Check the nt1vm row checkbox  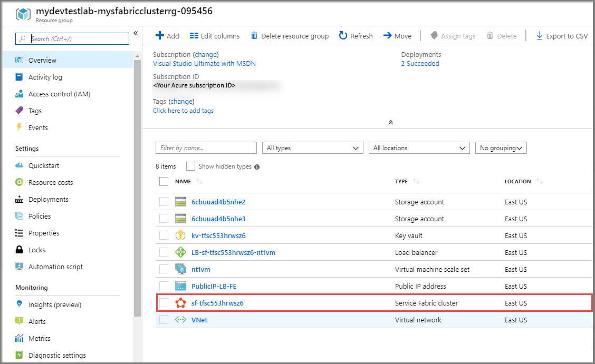[x=164, y=269]
